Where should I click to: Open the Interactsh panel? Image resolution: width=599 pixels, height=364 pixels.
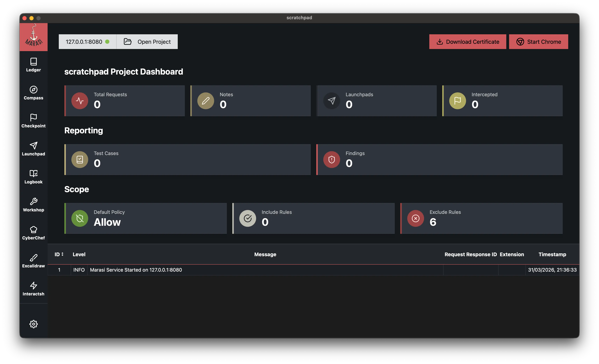pyautogui.click(x=33, y=289)
